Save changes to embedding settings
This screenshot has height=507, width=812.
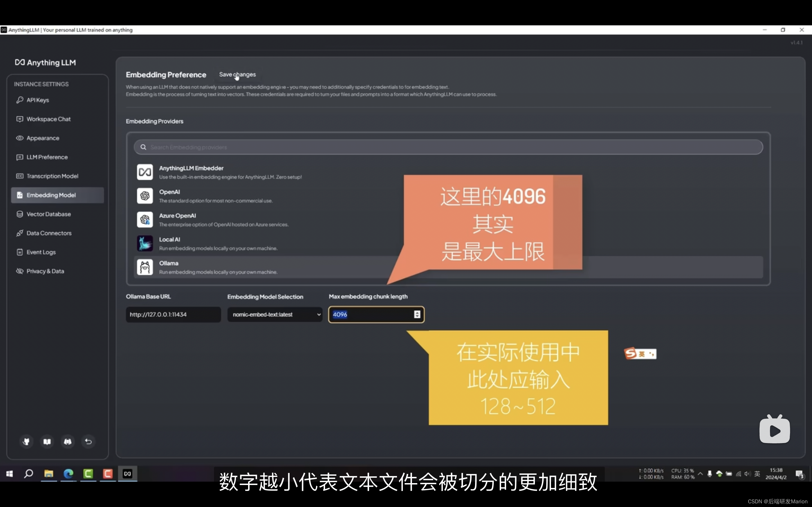click(x=237, y=74)
